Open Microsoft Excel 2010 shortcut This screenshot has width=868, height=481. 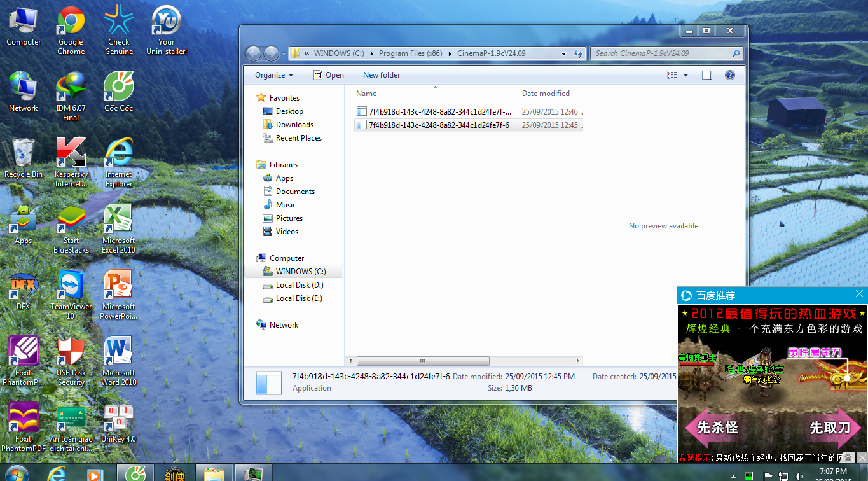(119, 228)
